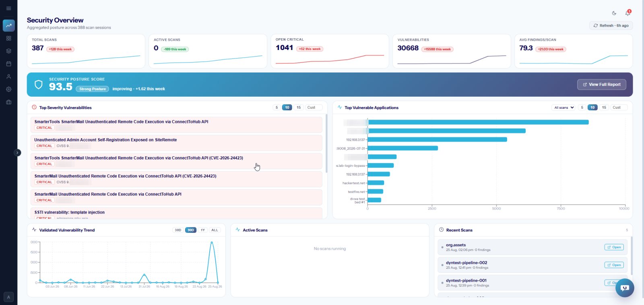Set vulnerability trend range to 30D
This screenshot has width=644, height=305.
coord(178,230)
